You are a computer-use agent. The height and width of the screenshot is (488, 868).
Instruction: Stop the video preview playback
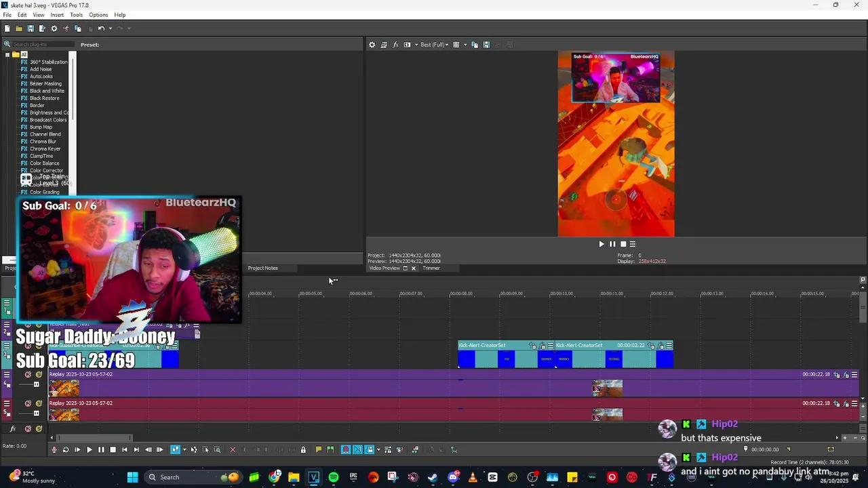[x=623, y=244]
